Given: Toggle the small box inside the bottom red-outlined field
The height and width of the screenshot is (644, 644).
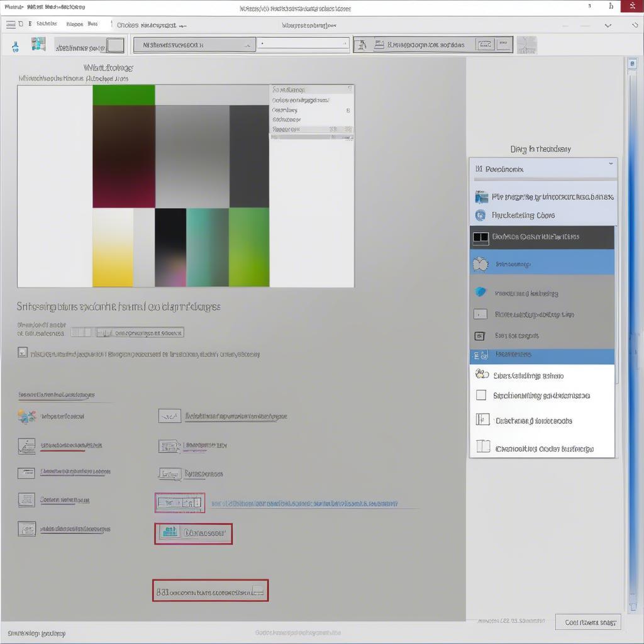Looking at the screenshot, I should [257, 591].
